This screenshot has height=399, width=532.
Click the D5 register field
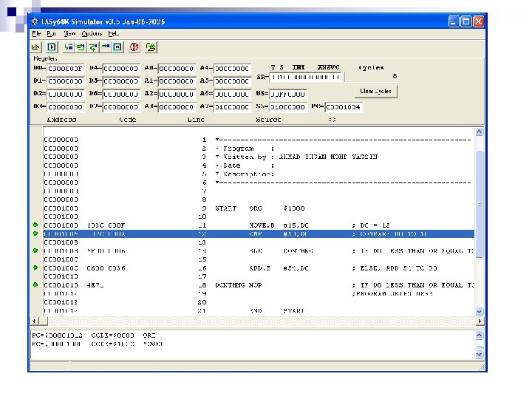(x=121, y=81)
